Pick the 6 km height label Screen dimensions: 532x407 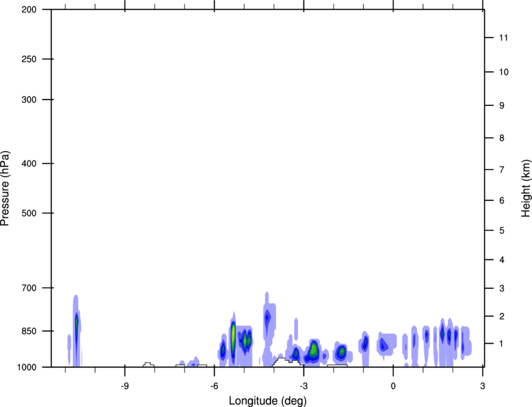502,200
